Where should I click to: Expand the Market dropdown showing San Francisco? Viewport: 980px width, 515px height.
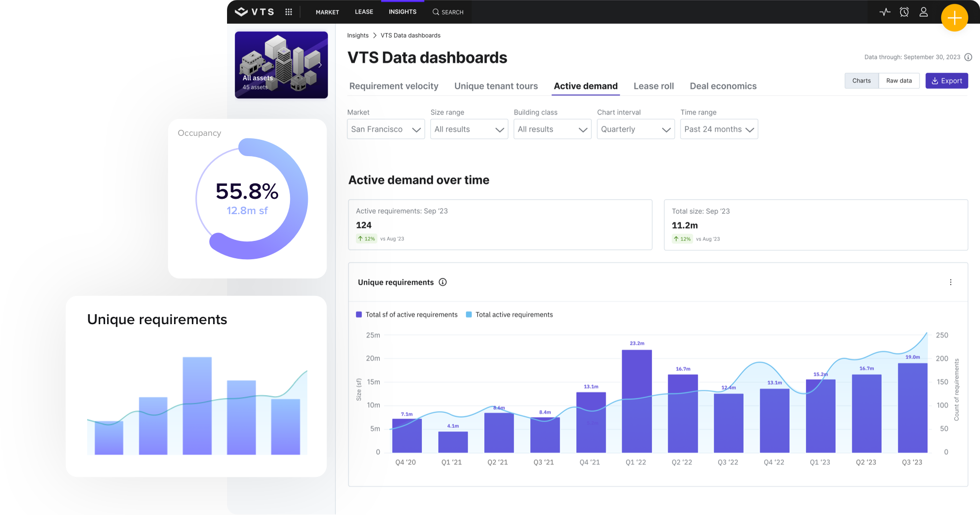point(386,129)
